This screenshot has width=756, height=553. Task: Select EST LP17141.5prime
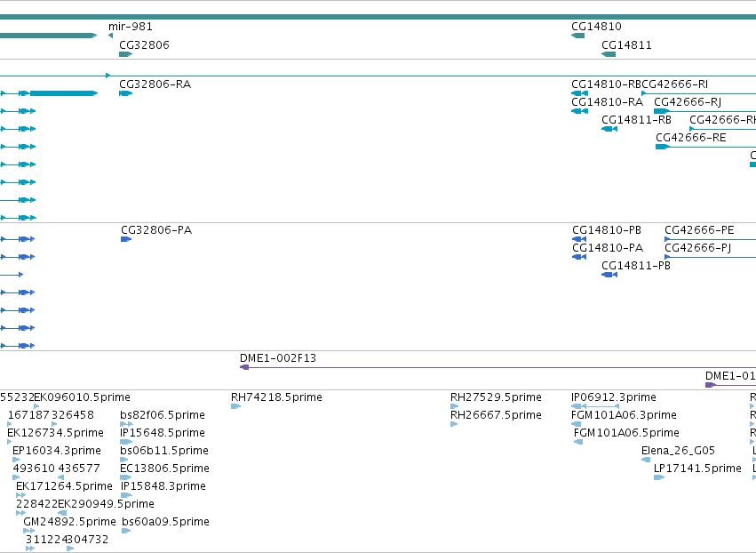(x=697, y=469)
